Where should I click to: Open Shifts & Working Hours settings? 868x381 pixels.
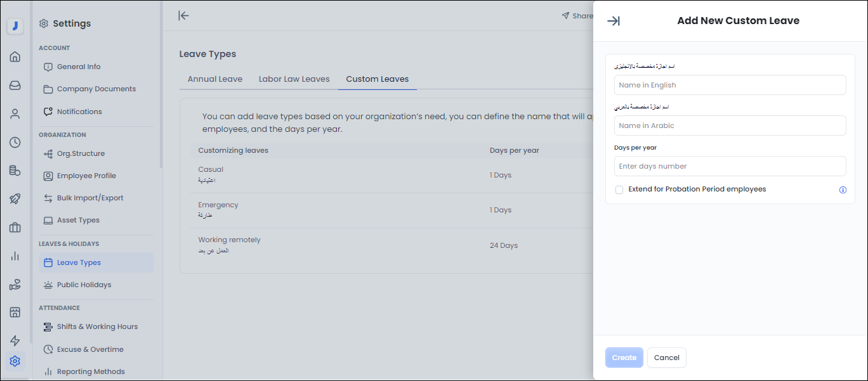[97, 326]
